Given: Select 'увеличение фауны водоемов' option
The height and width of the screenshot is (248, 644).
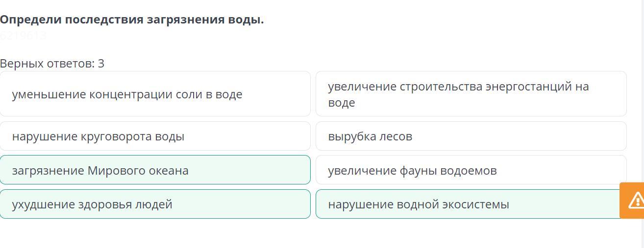Looking at the screenshot, I should [x=471, y=170].
